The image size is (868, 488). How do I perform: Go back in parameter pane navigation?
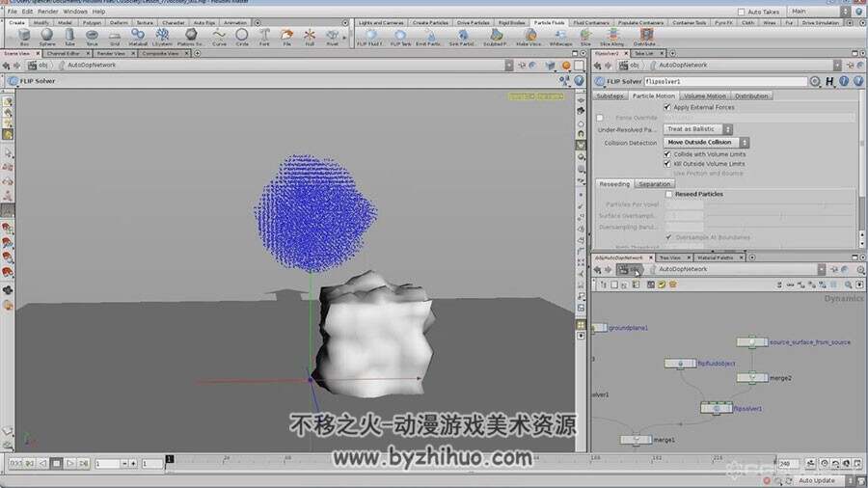pyautogui.click(x=597, y=66)
